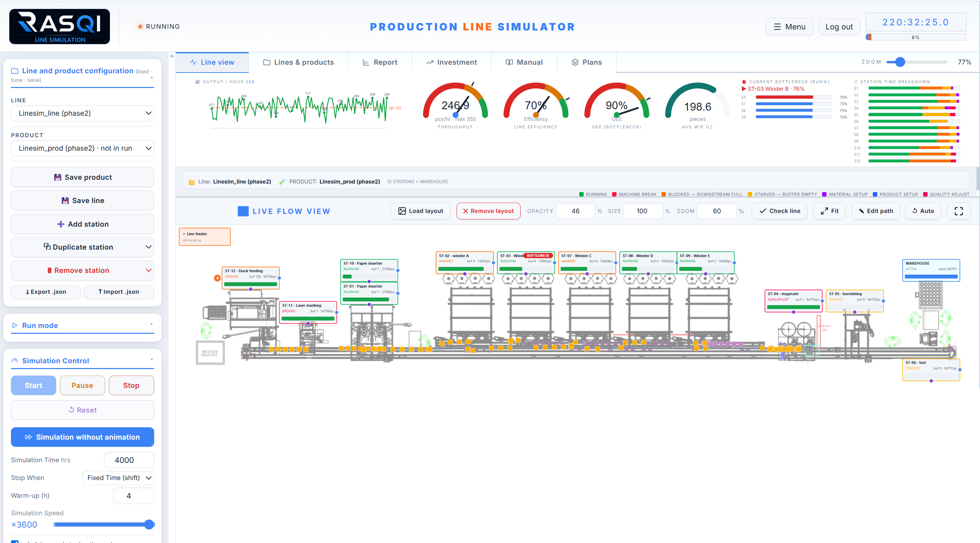Image resolution: width=980 pixels, height=543 pixels.
Task: Stop the simulation
Action: (x=131, y=385)
